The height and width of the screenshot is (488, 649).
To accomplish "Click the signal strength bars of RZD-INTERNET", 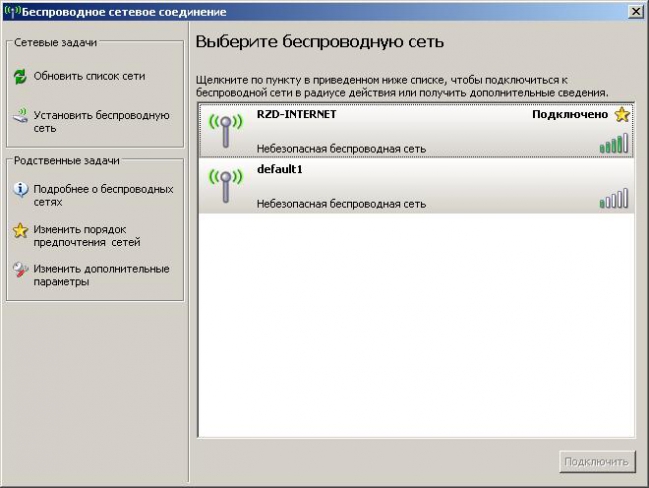I will point(614,143).
